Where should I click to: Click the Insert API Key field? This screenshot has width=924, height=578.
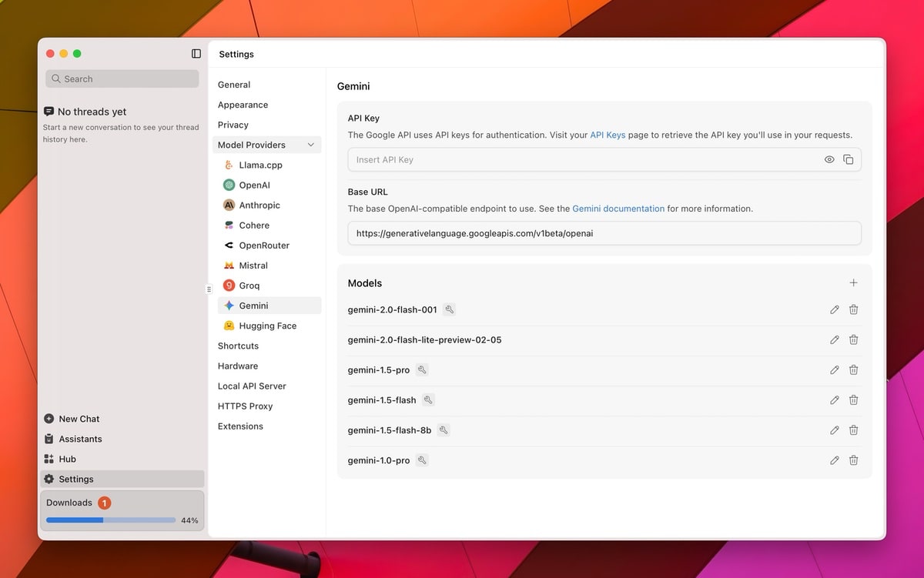[581, 159]
